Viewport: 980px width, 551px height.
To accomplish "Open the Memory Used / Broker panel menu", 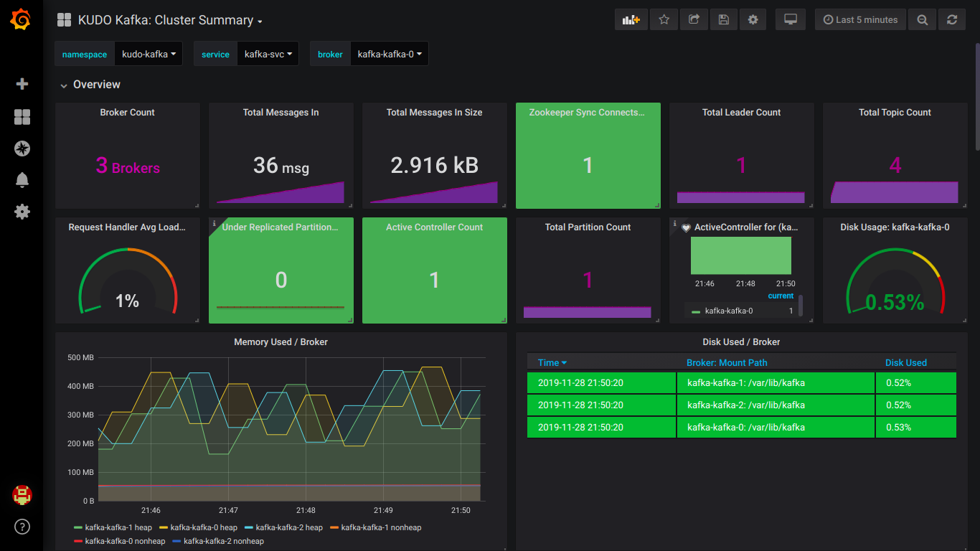I will tap(281, 342).
